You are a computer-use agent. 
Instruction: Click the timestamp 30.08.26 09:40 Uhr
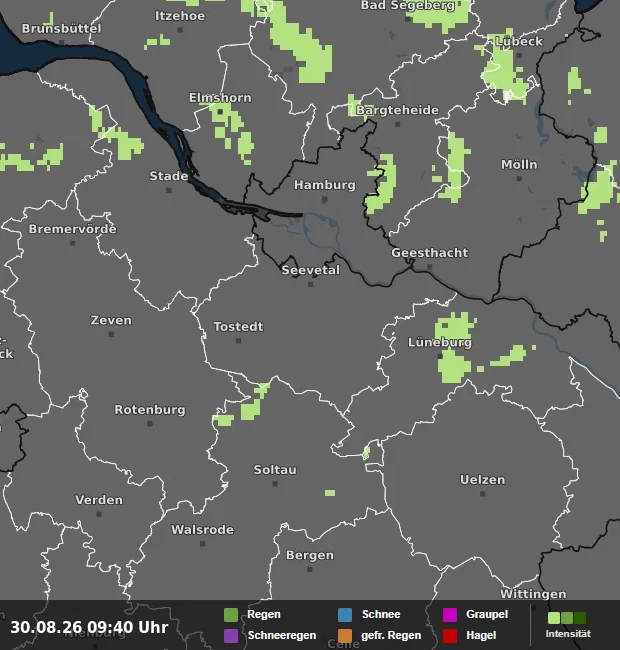(89, 627)
